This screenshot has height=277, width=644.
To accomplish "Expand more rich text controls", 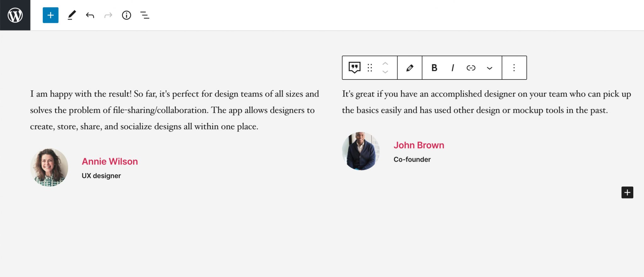I will (x=489, y=68).
